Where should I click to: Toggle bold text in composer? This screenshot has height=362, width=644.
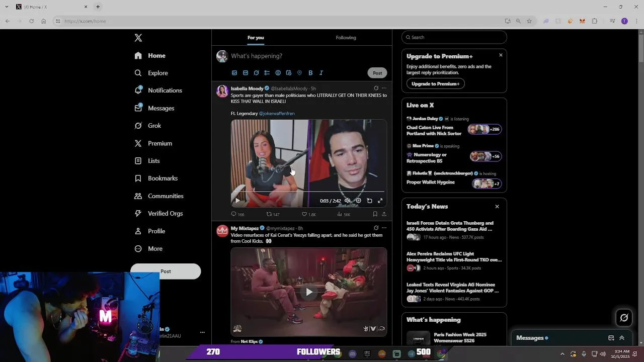coord(310,73)
